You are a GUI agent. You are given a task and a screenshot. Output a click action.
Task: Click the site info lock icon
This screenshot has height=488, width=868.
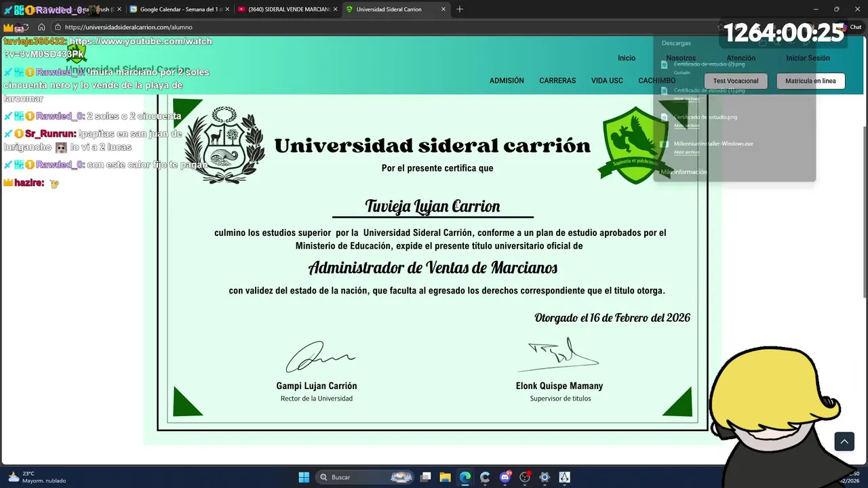[58, 27]
